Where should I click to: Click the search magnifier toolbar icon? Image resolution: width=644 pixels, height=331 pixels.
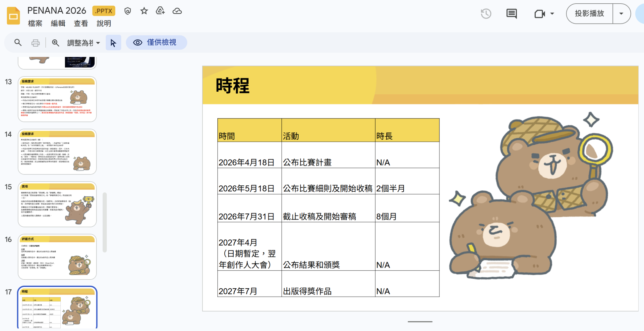[18, 43]
